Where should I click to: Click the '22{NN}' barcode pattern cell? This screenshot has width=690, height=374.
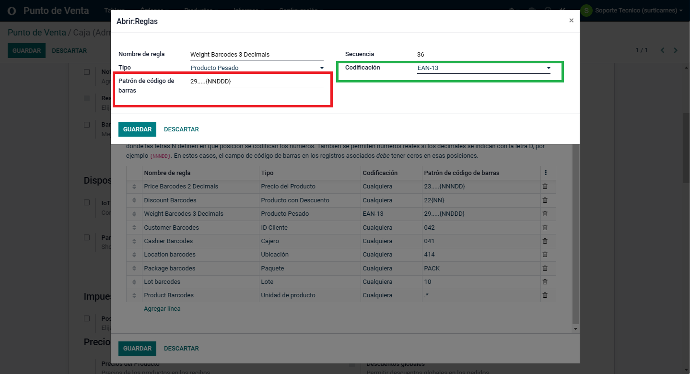click(x=434, y=200)
